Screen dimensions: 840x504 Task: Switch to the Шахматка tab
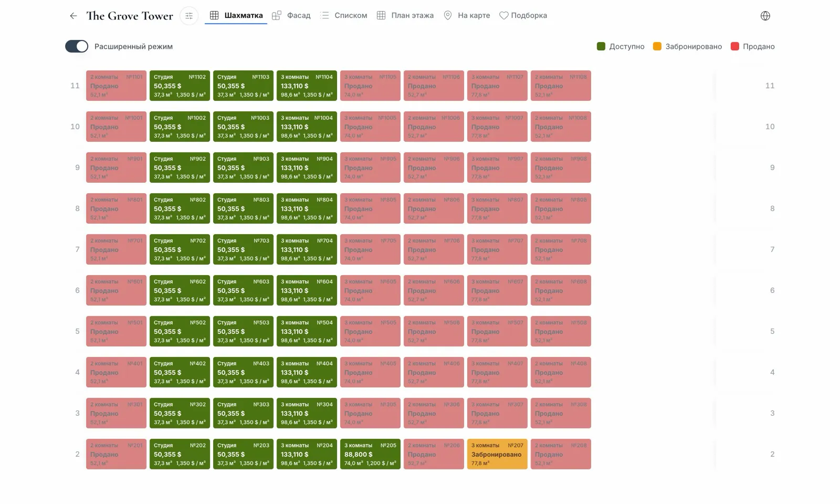(x=236, y=15)
